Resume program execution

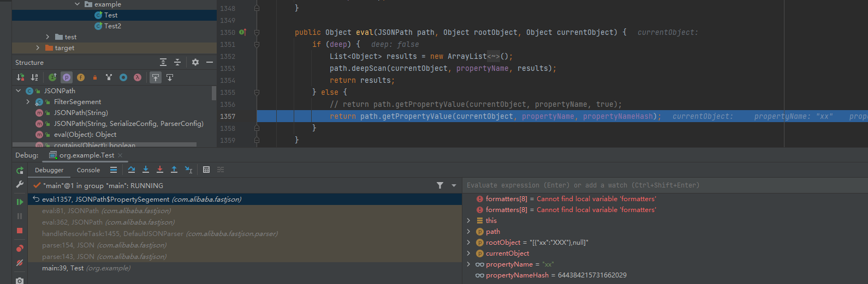20,202
